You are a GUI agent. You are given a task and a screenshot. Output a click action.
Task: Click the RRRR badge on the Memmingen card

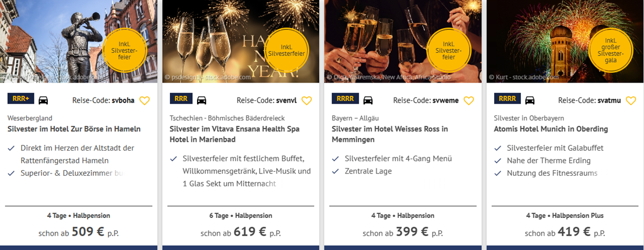[345, 99]
